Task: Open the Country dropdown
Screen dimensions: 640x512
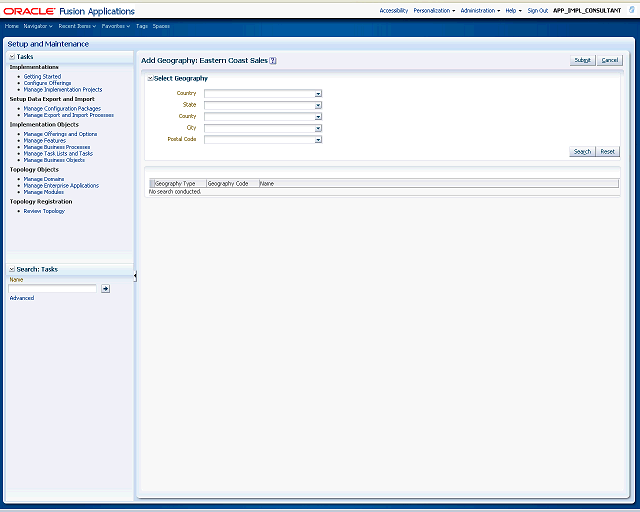Action: [x=318, y=94]
